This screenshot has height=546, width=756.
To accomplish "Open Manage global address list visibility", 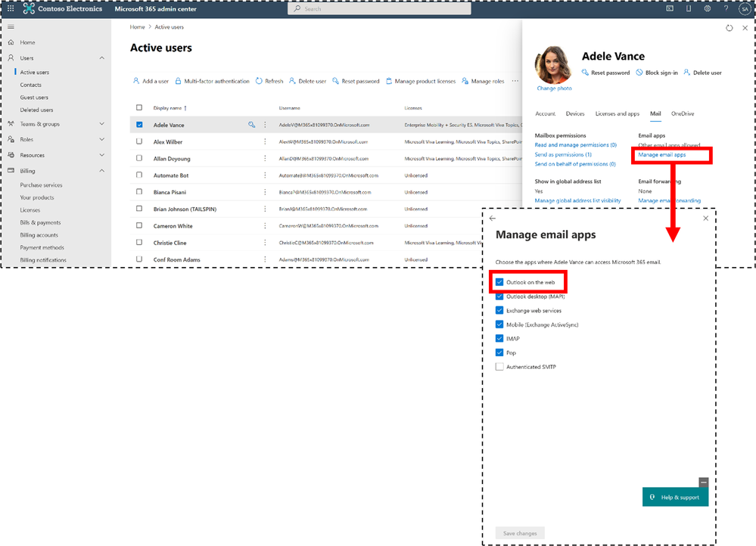I will pos(577,200).
